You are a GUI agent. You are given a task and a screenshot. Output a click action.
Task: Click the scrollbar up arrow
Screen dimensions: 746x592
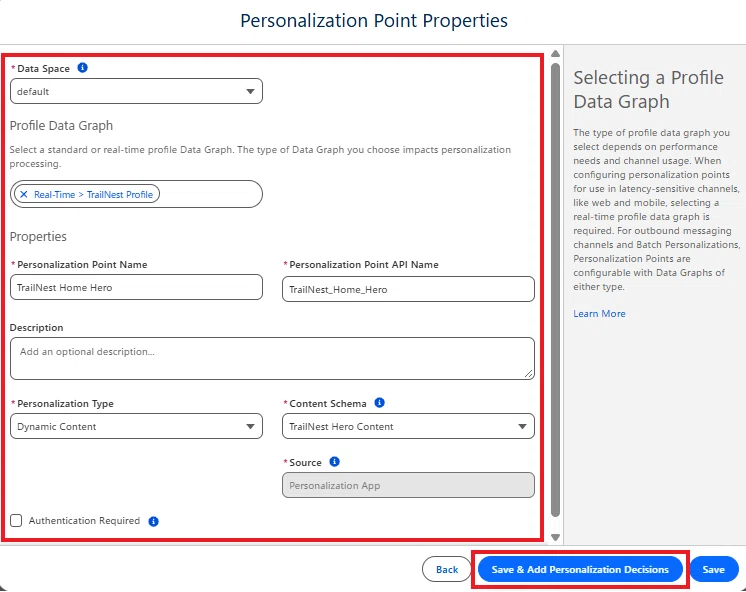555,54
